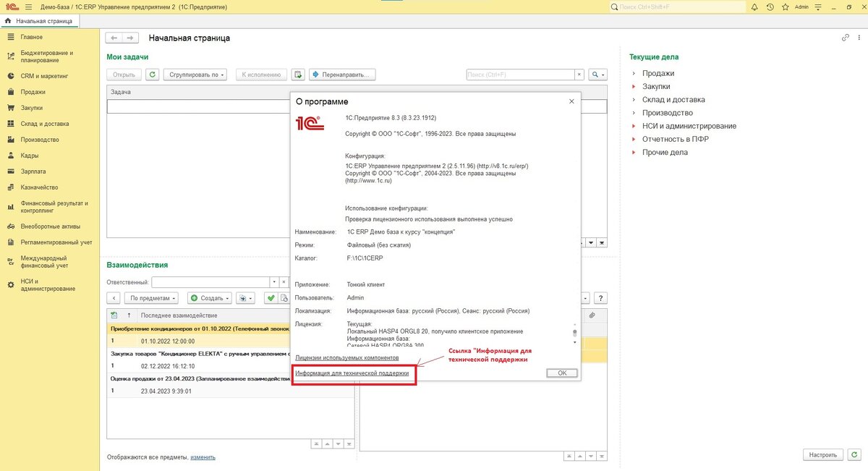
Task: Open Лицензии используемых компонентов link
Action: (347, 358)
